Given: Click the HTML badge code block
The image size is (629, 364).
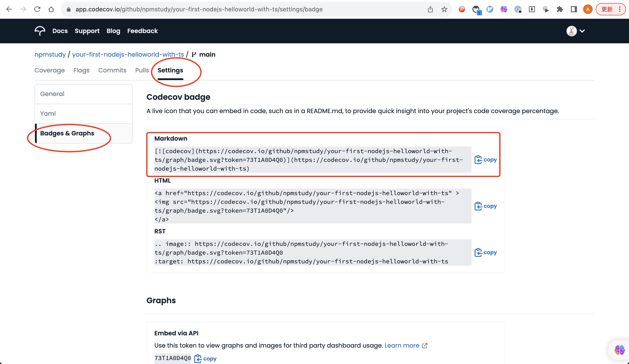Looking at the screenshot, I should [313, 206].
